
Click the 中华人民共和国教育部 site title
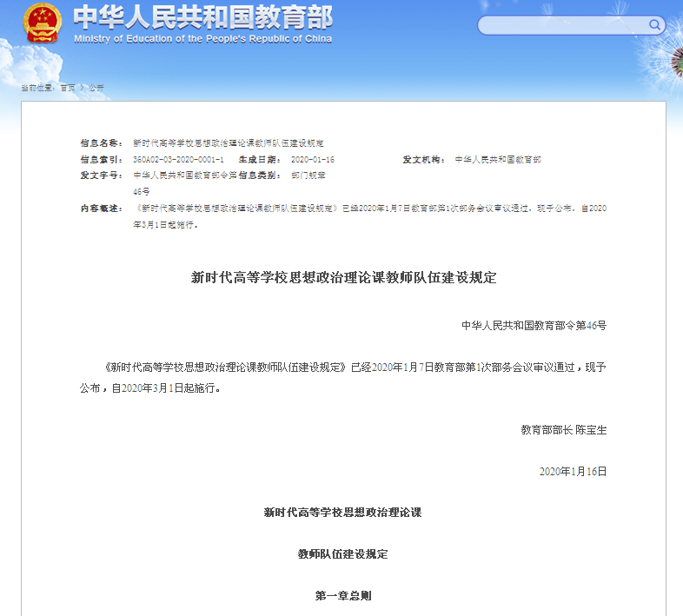[202, 17]
